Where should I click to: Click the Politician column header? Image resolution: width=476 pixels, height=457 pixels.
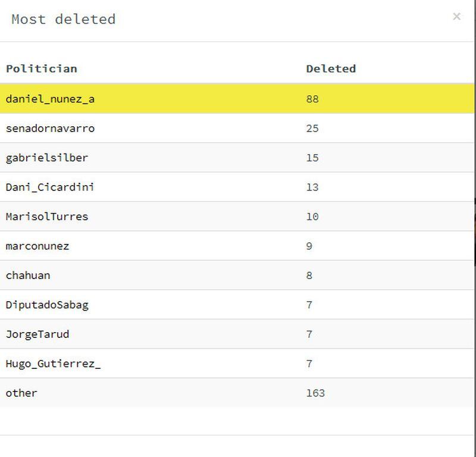[42, 68]
